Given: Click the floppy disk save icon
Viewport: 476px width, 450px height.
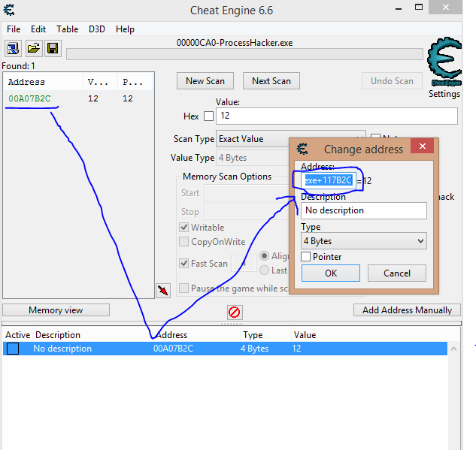Looking at the screenshot, I should tap(53, 49).
